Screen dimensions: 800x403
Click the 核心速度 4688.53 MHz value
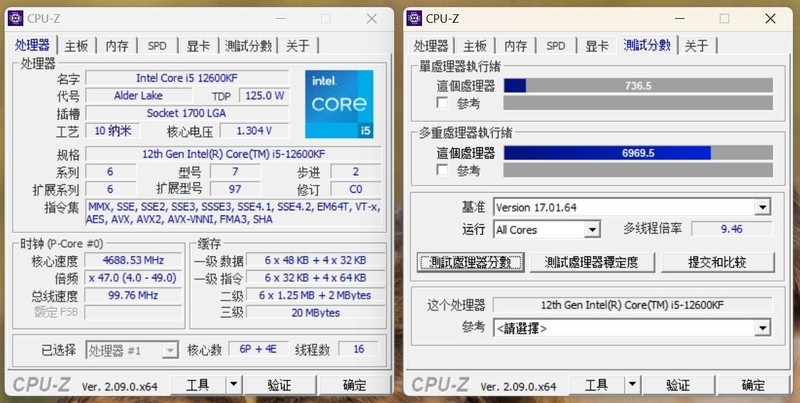[x=133, y=260]
